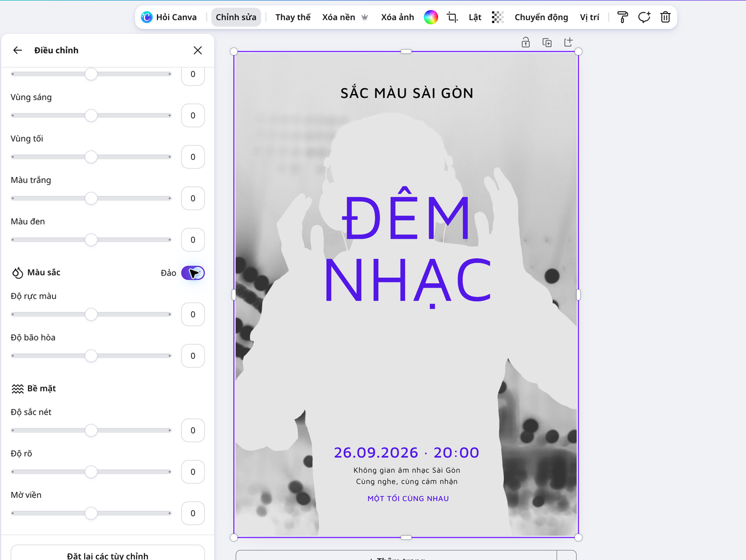Click the Độ rực màu slider handle
The width and height of the screenshot is (746, 560).
click(91, 314)
